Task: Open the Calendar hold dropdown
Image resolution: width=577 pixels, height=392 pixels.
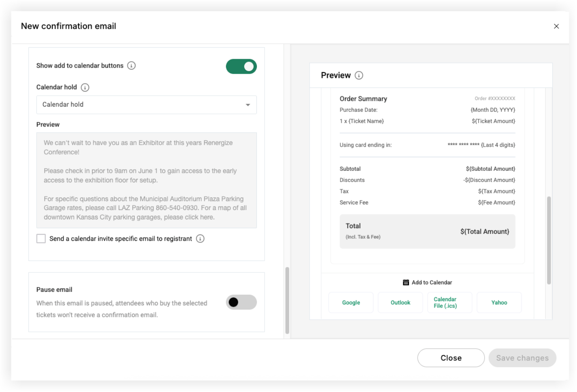Action: point(146,105)
